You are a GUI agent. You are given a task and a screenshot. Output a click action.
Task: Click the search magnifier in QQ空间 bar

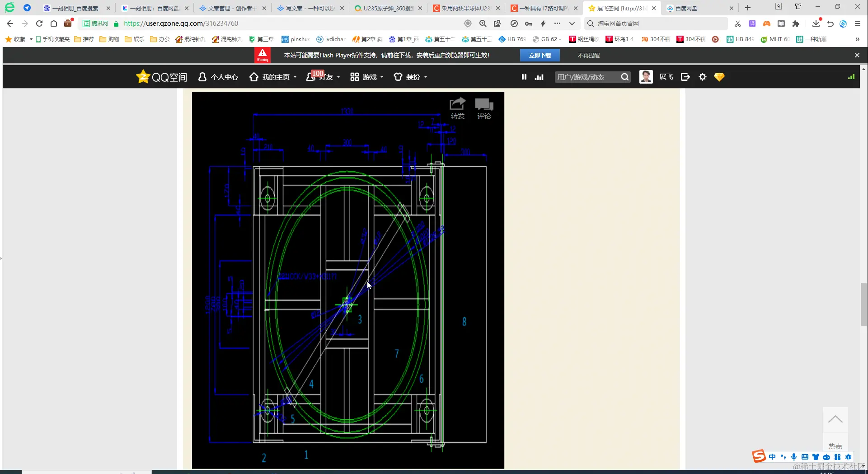624,77
